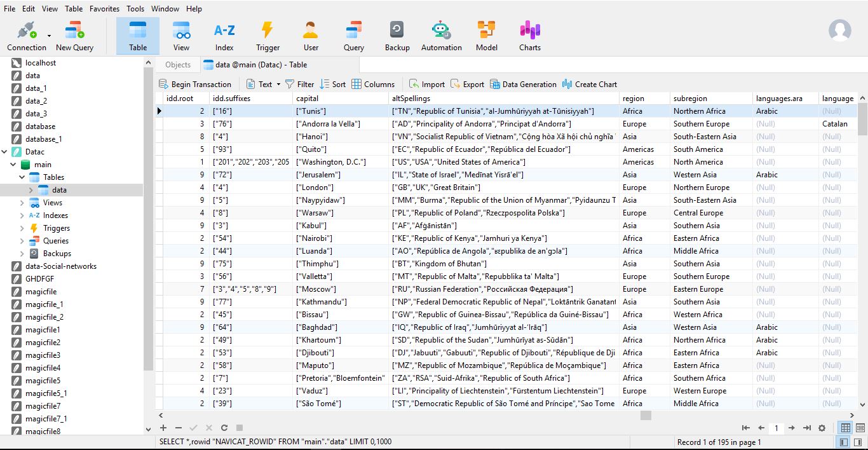
Task: Open the Index A-Z icon
Action: tap(224, 36)
